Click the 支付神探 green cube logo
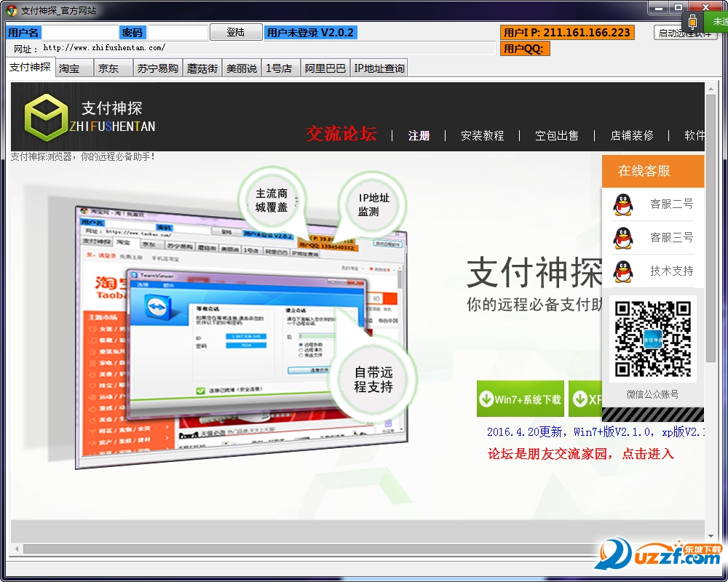Viewport: 728px width, 582px height. (46, 117)
